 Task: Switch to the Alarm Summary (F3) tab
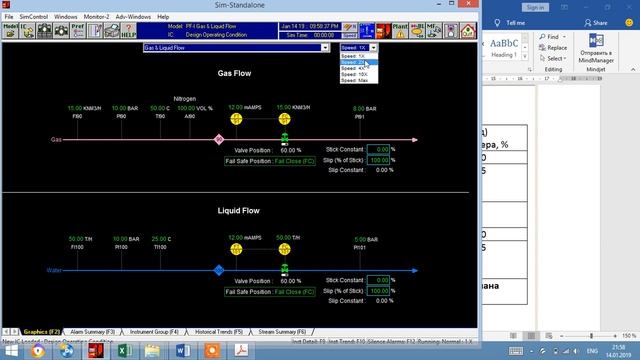click(x=92, y=332)
